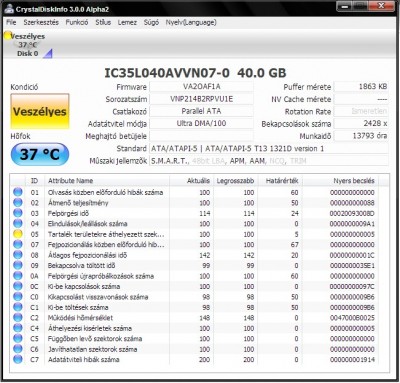Click the blue status icon for attribute 02

pyautogui.click(x=18, y=202)
